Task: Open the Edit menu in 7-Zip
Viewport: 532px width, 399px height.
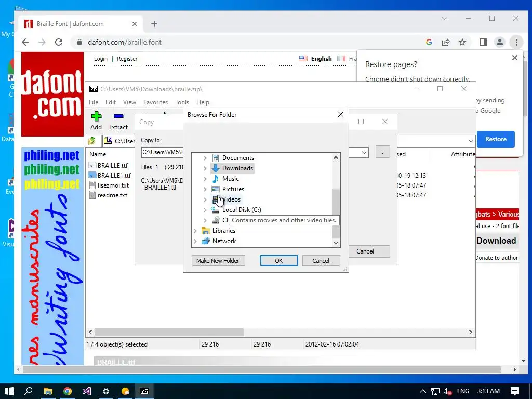Action: coord(111,102)
